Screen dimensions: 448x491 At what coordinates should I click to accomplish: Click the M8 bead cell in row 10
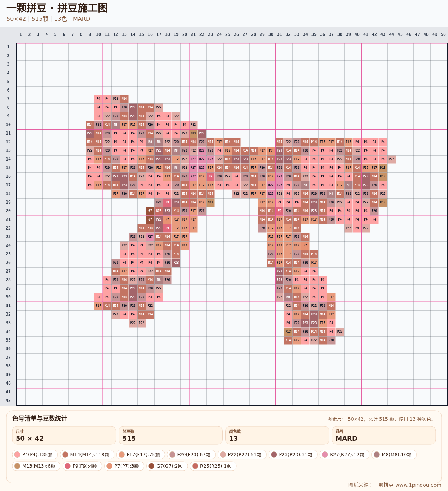[116, 125]
